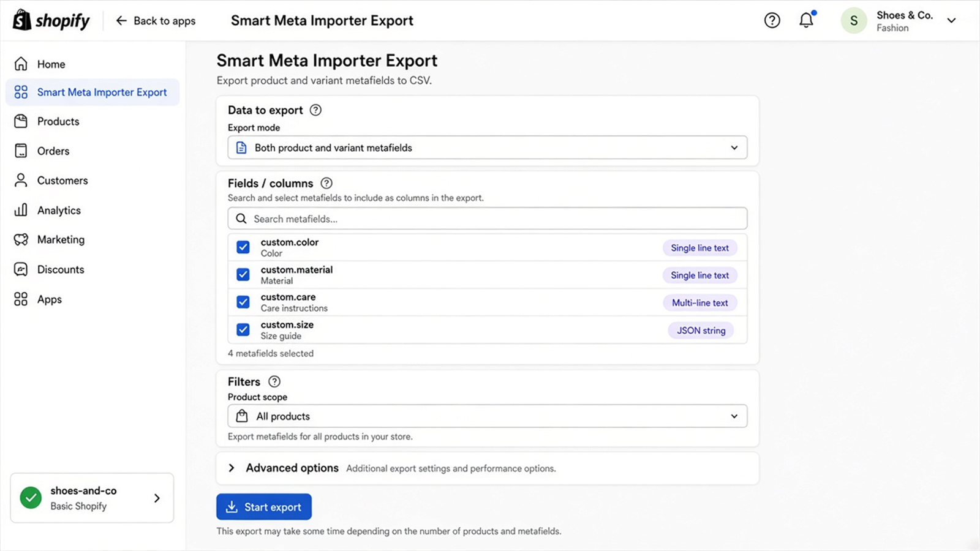The image size is (980, 551).
Task: Click the Customers person icon
Action: (21, 180)
